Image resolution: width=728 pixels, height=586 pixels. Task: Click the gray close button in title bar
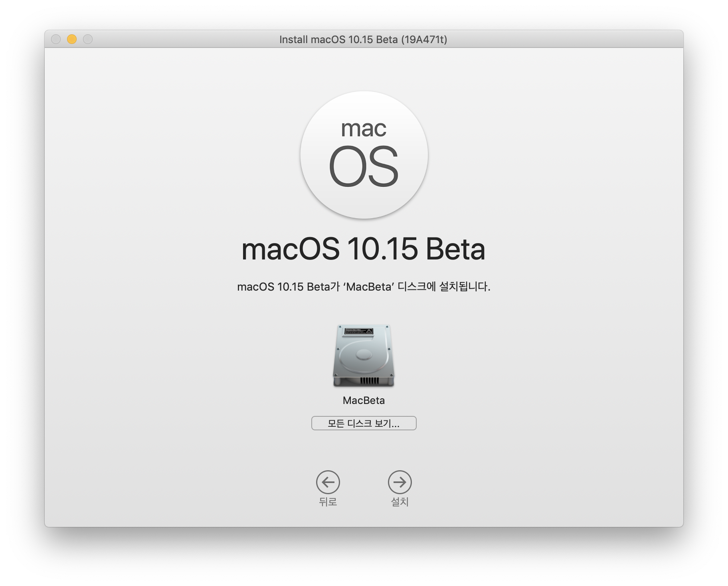tap(56, 39)
